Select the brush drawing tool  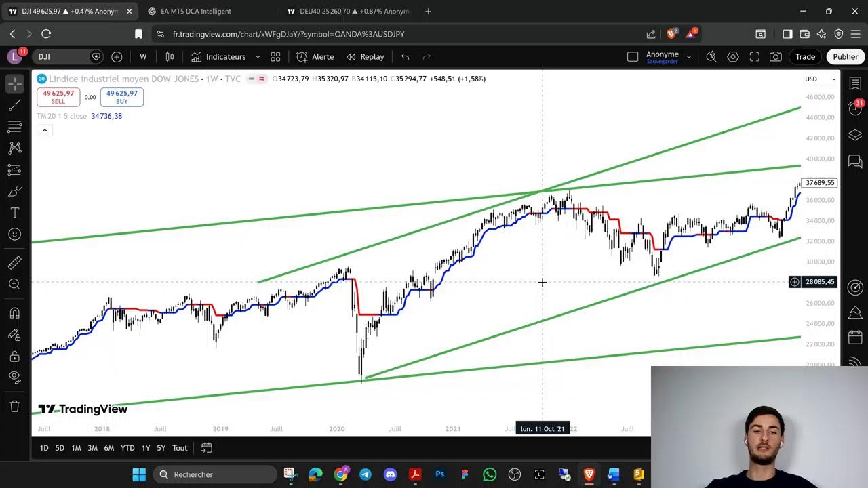14,192
